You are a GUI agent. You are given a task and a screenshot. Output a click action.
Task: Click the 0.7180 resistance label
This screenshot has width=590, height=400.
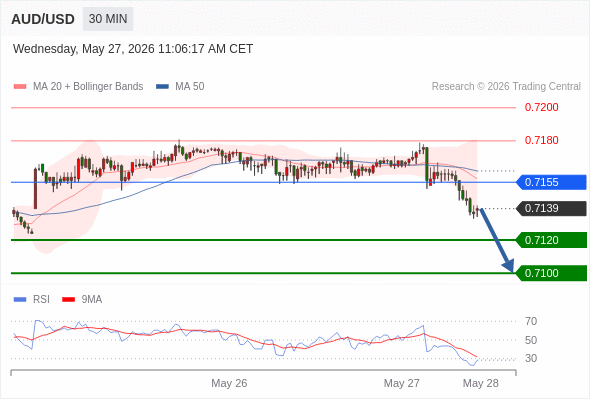pyautogui.click(x=541, y=140)
